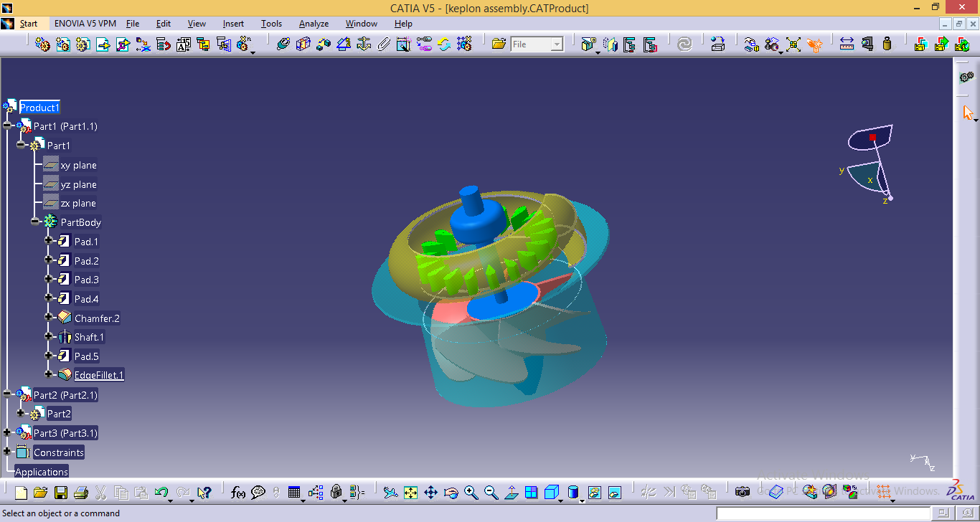Select the Angle Constraint tool
Viewport: 980px width, 522px height.
point(344,44)
